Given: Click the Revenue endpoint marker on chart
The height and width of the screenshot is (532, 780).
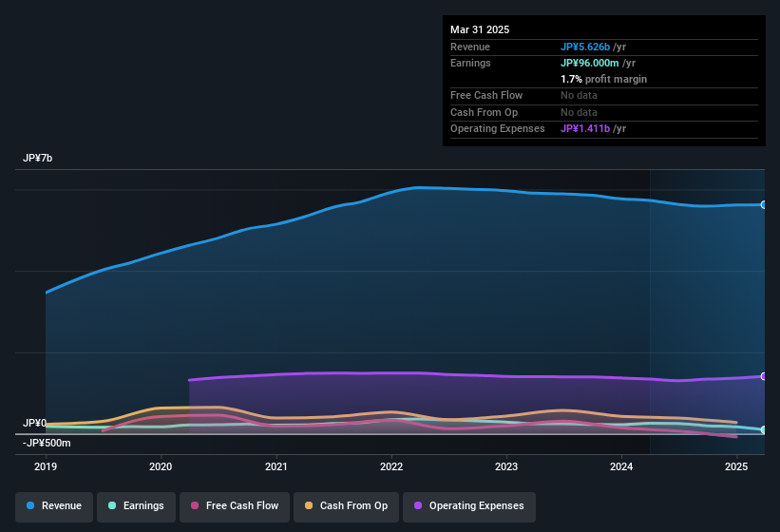Looking at the screenshot, I should [764, 205].
